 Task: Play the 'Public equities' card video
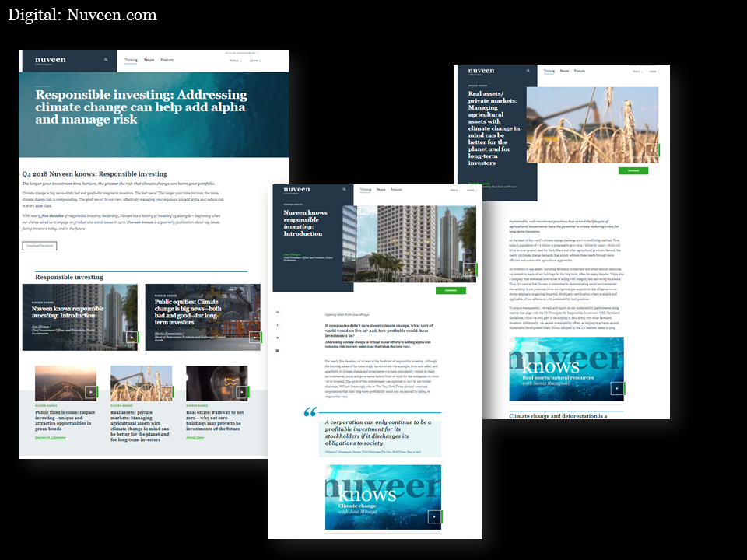(x=255, y=337)
